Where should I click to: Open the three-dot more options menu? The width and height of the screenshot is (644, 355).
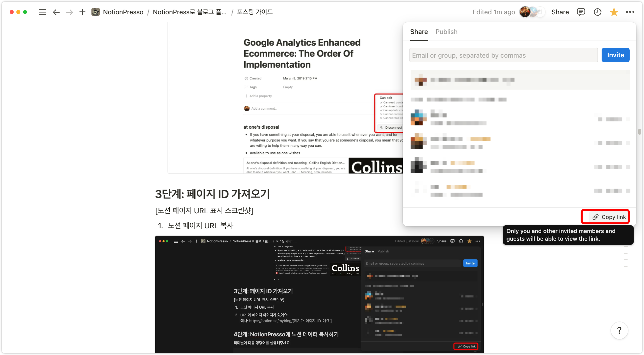pyautogui.click(x=630, y=12)
